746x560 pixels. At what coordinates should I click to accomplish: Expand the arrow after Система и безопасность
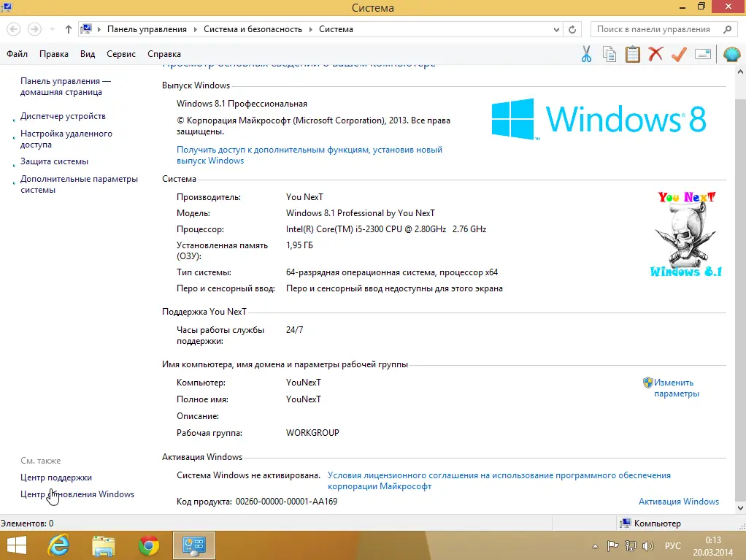click(x=310, y=29)
